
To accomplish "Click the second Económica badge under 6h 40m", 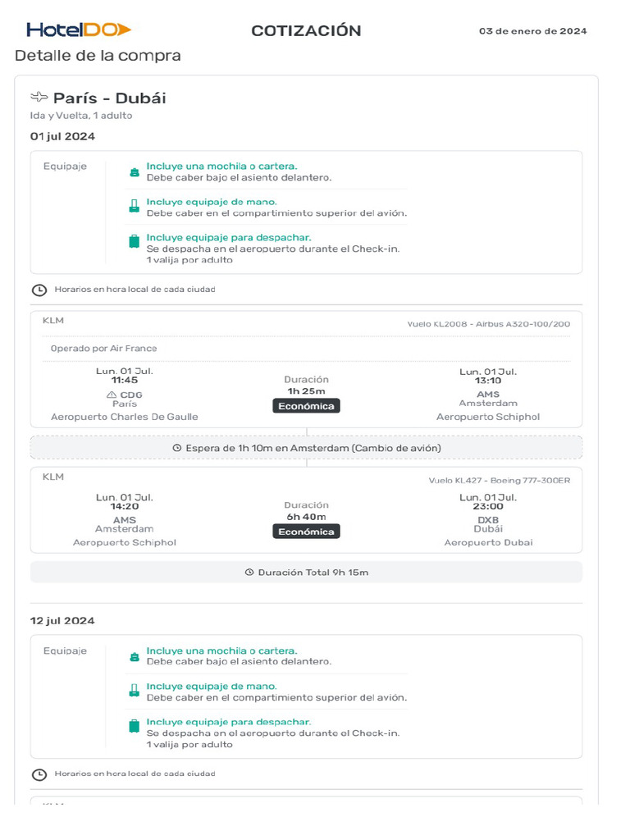I will coord(306,532).
